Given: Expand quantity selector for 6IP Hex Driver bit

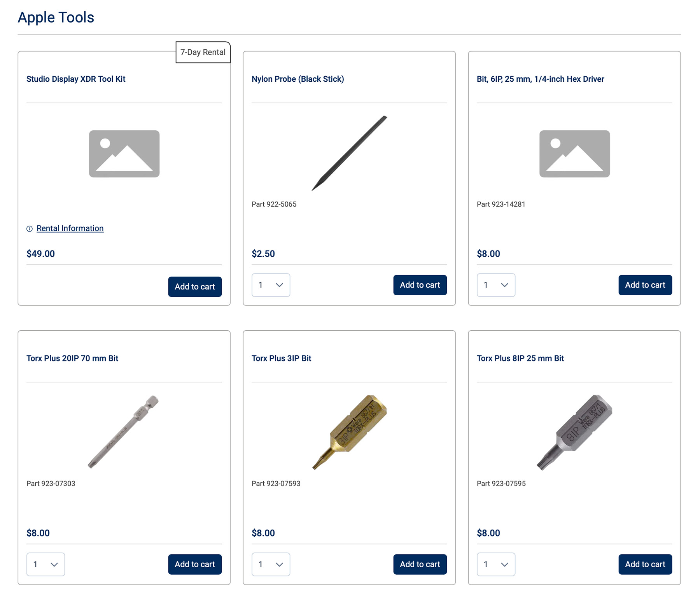Looking at the screenshot, I should [x=496, y=285].
